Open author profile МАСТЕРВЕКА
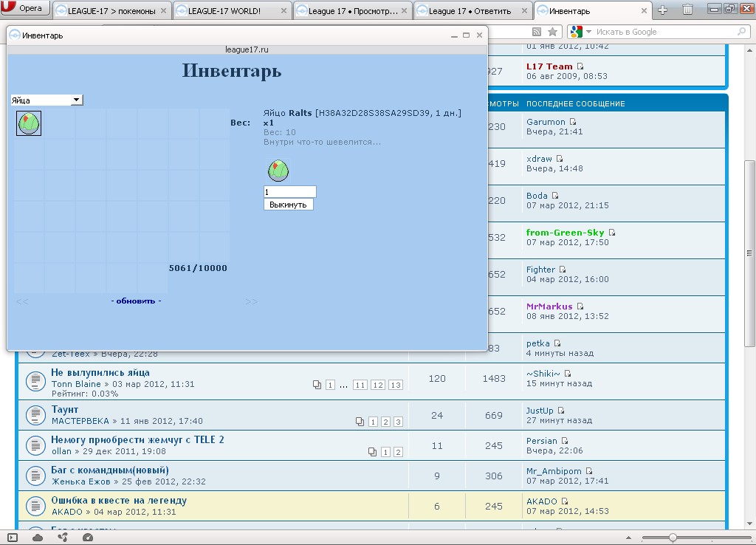Image resolution: width=756 pixels, height=545 pixels. (x=80, y=421)
